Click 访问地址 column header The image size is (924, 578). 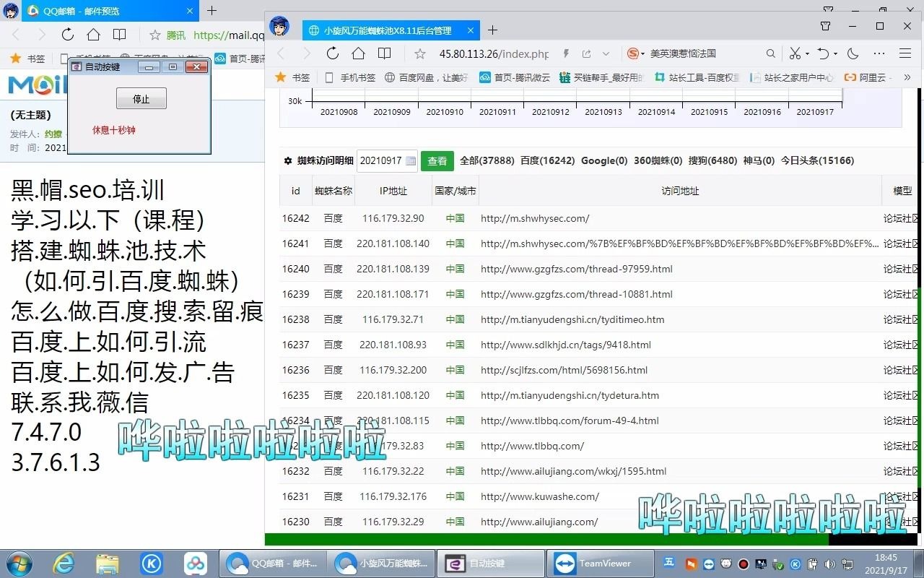[680, 191]
